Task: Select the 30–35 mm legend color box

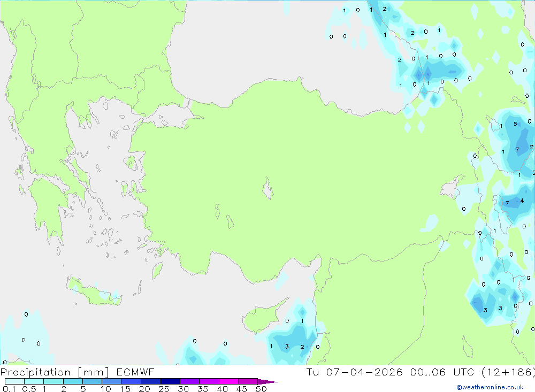Action: click(189, 381)
